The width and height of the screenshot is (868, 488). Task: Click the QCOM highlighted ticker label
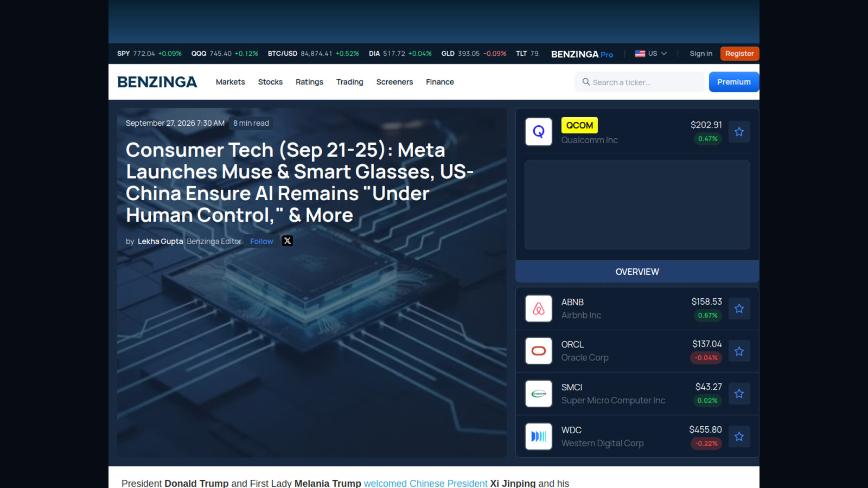579,125
